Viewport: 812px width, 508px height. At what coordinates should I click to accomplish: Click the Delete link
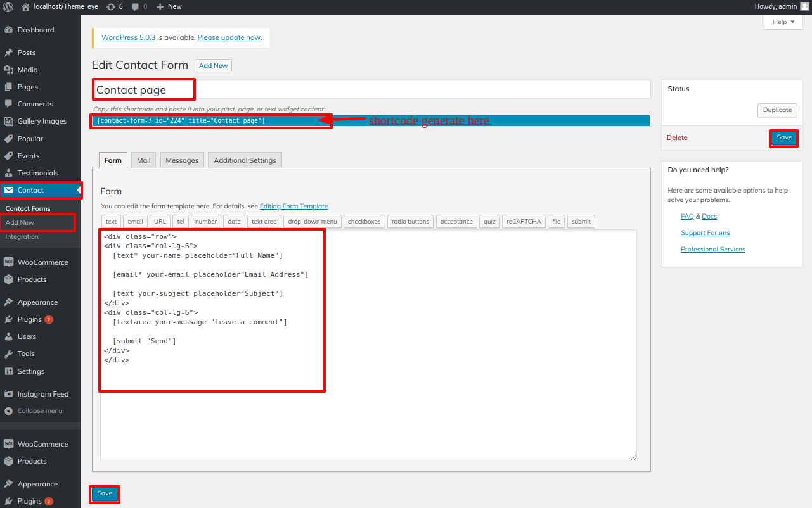click(x=677, y=137)
